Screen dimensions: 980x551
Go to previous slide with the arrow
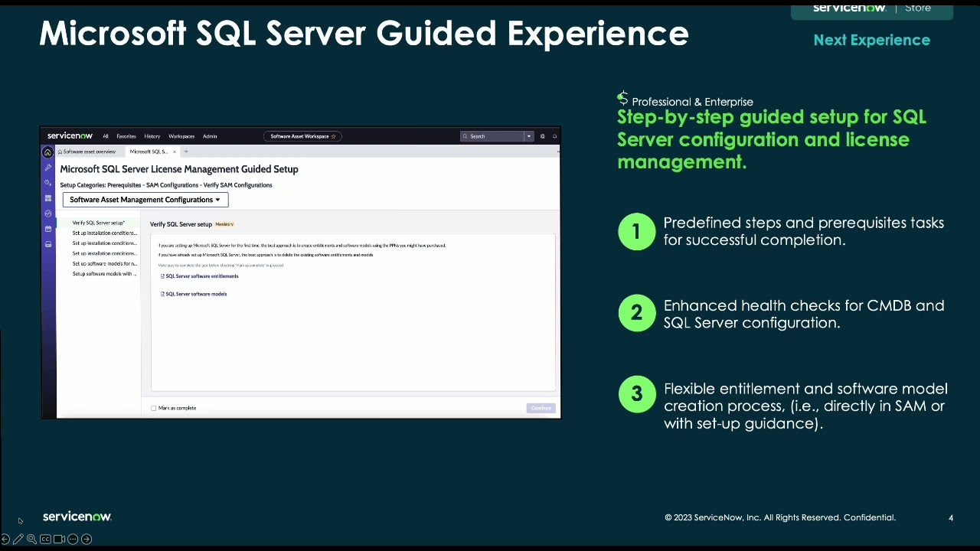[x=5, y=539]
